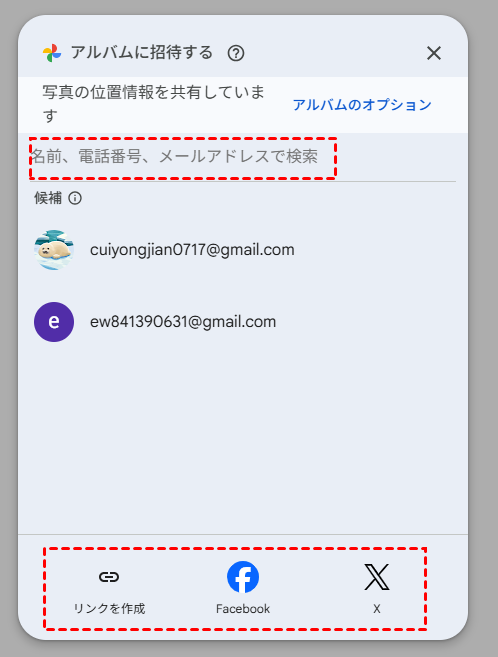Click info icon next to 候補
Screen dimensions: 498x657
75,198
